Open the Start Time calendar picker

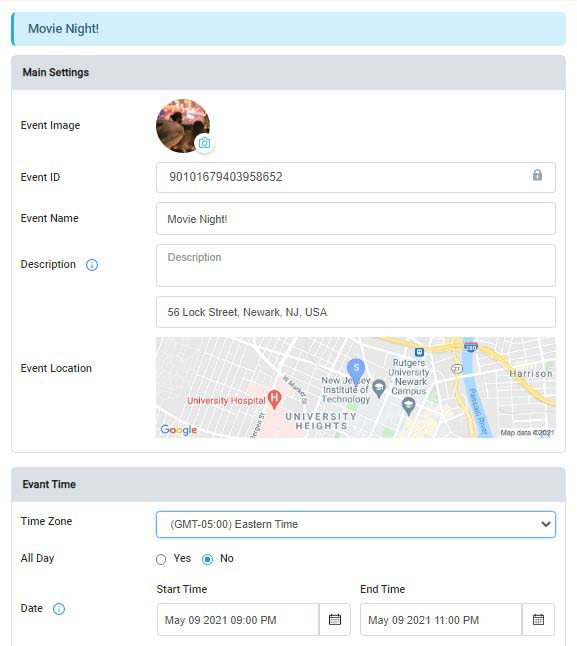(x=335, y=619)
